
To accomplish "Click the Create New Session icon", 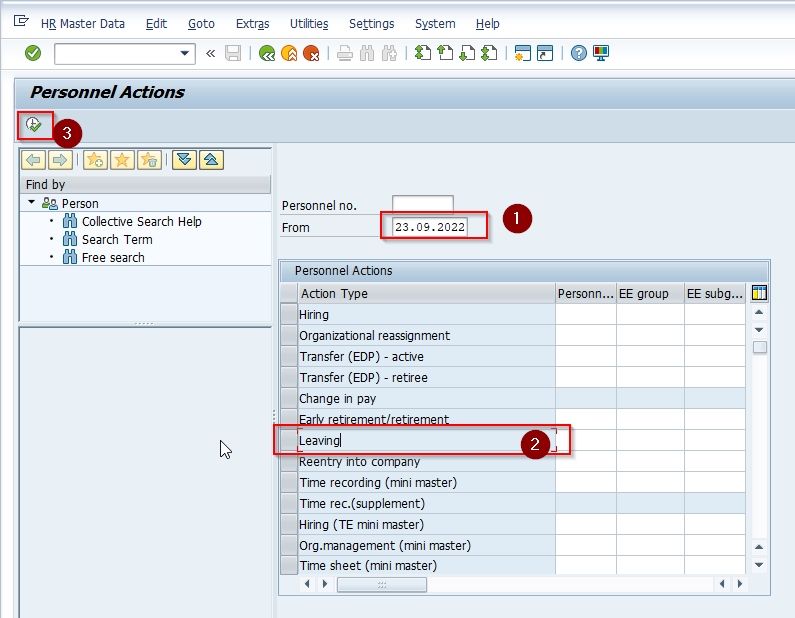I will 522,53.
